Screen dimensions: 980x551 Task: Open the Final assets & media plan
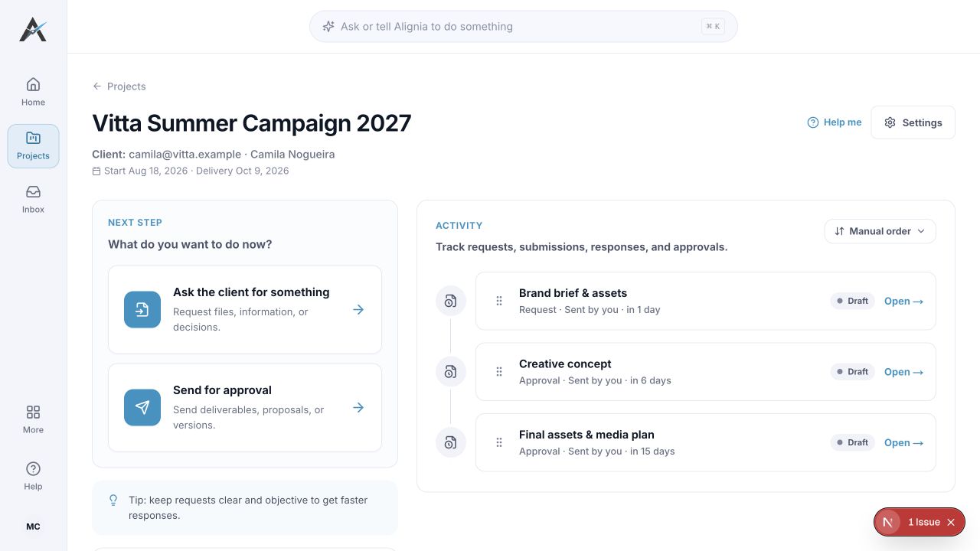(x=903, y=442)
